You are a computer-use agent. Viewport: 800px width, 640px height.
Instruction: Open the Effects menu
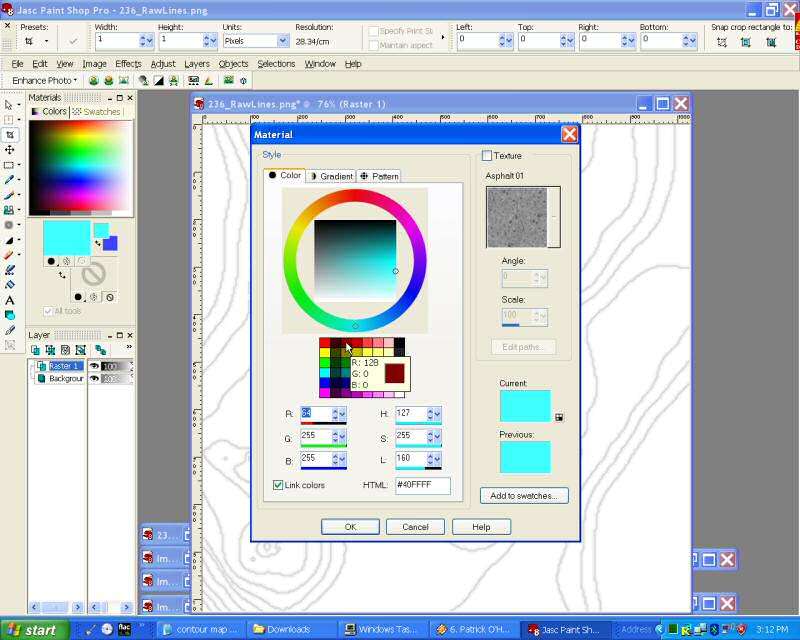pos(128,64)
